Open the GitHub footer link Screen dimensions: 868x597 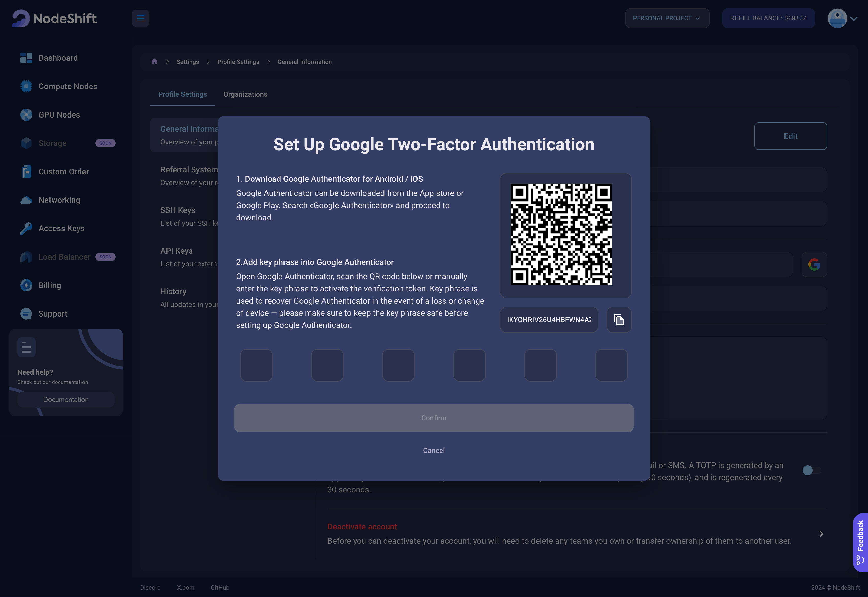pyautogui.click(x=220, y=588)
